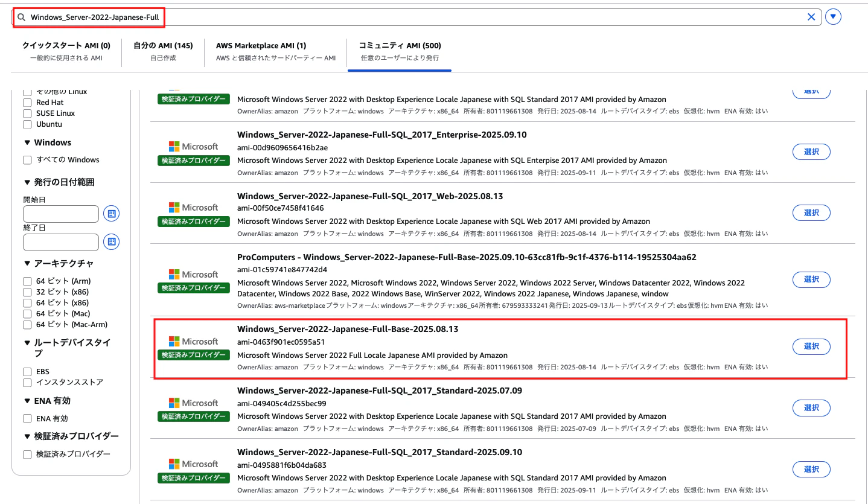Click 選択 for the SQL_2017_Enterprise-2025.09.10 AMI
The image size is (868, 504).
point(811,152)
